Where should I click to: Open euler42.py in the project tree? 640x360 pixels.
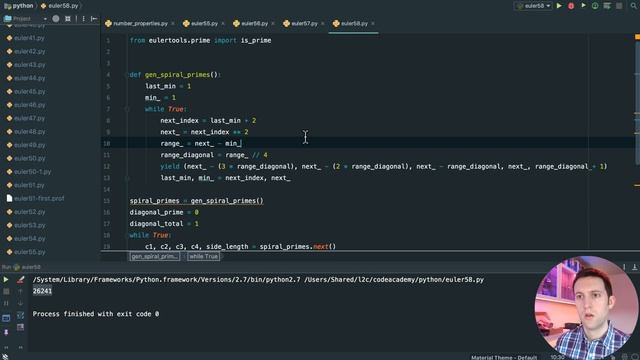tap(26, 51)
